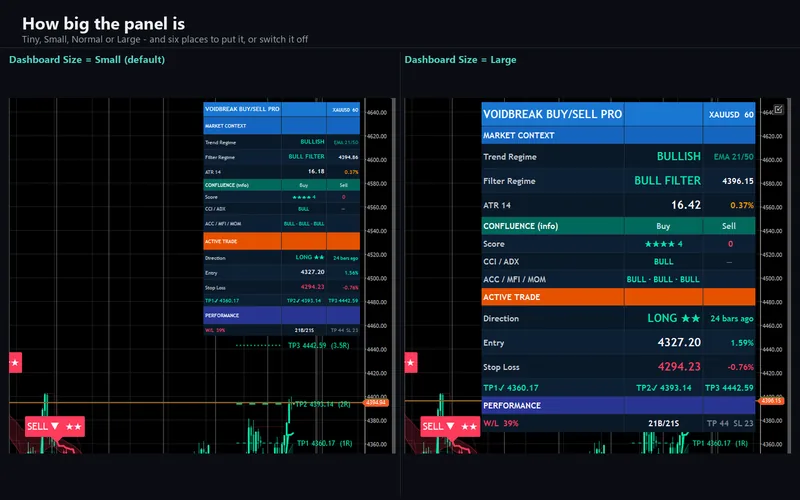This screenshot has height=500, width=800.
Task: Click the 'TP1 4360.17 (1R)' chart label in the Large chart
Action: tap(720, 443)
